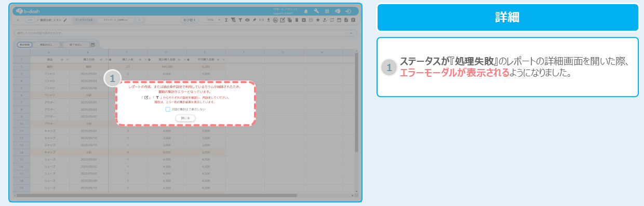Select the データファイル名 tab
Image resolution: width=644 pixels, height=206 pixels.
[x=84, y=20]
